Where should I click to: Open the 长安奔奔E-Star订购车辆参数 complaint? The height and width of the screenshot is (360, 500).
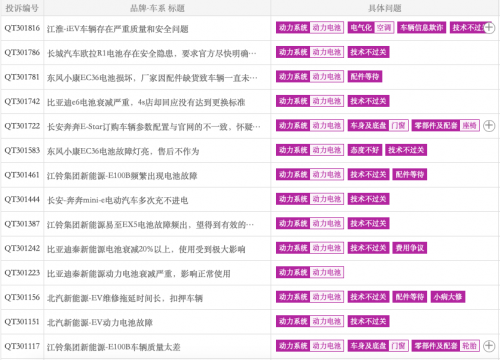tap(154, 127)
